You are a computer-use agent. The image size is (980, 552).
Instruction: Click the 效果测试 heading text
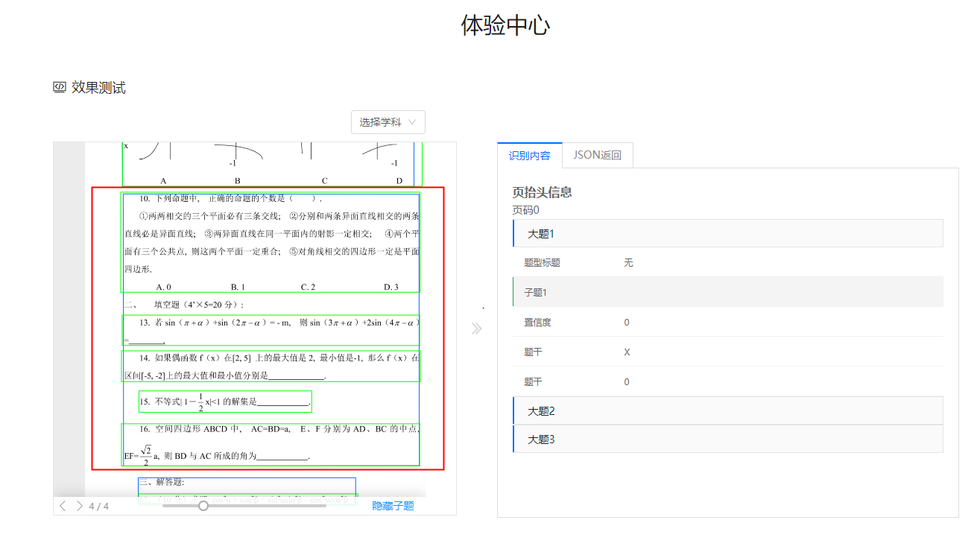click(98, 87)
